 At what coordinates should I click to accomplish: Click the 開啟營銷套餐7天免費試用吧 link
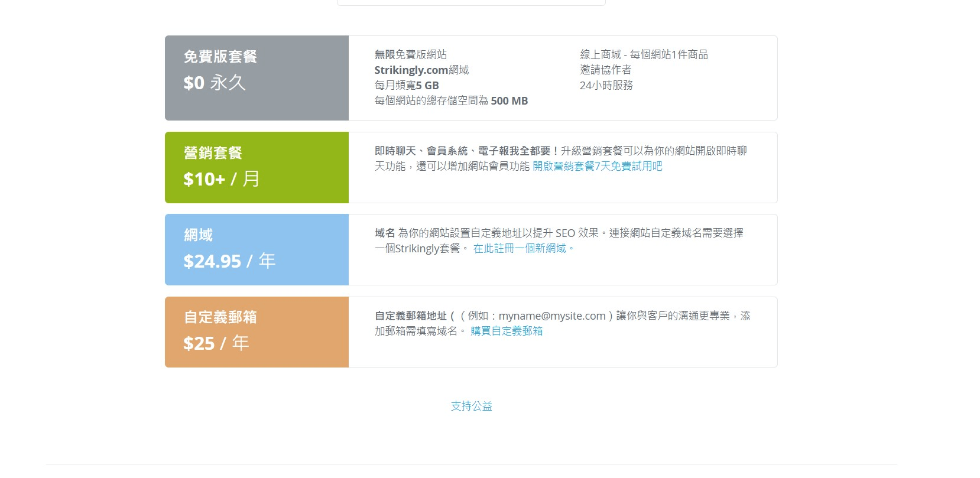[x=597, y=167]
